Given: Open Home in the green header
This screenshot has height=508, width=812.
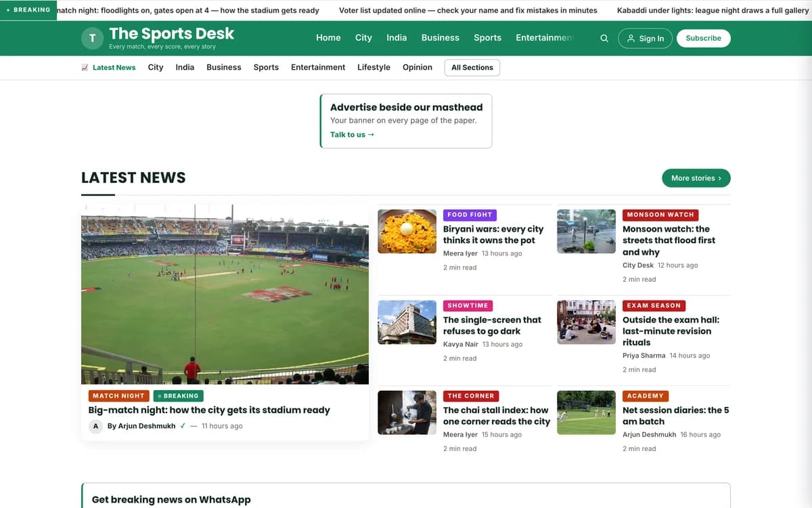Looking at the screenshot, I should point(328,38).
